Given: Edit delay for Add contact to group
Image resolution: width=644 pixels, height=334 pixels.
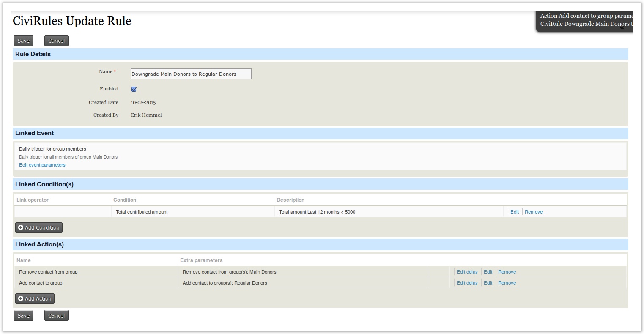Looking at the screenshot, I should point(467,283).
